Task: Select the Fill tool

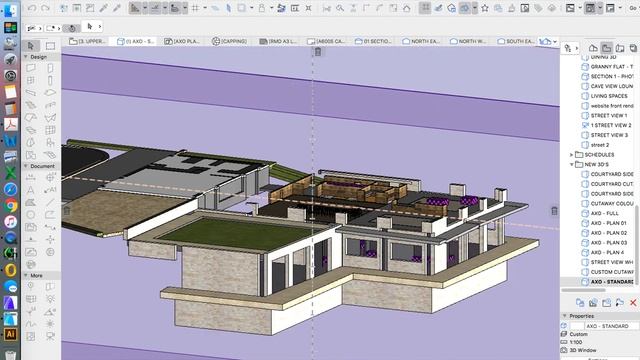Action: 31,202
